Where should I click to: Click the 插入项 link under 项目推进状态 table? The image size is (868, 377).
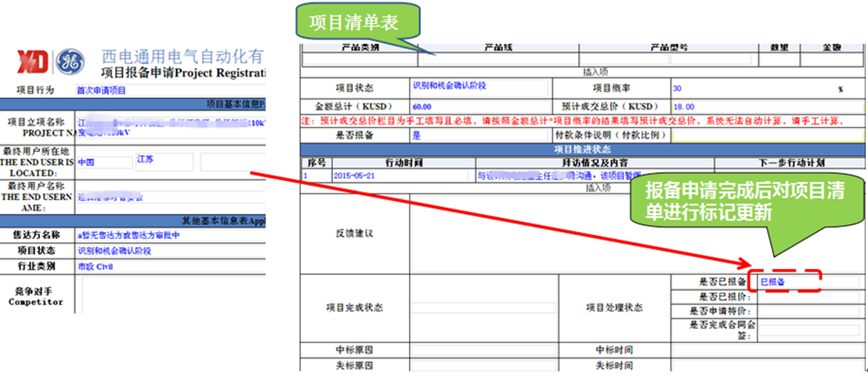tap(596, 187)
